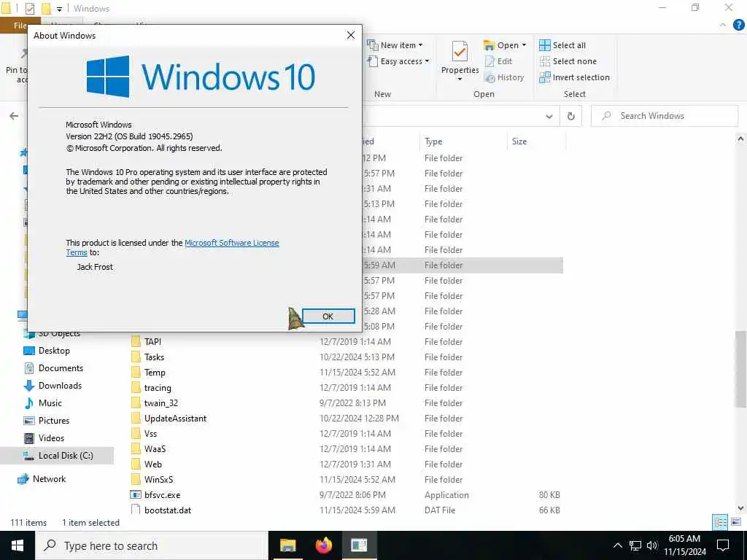Screen dimensions: 747x560
Task: Select the tracing folder
Action: click(x=158, y=388)
